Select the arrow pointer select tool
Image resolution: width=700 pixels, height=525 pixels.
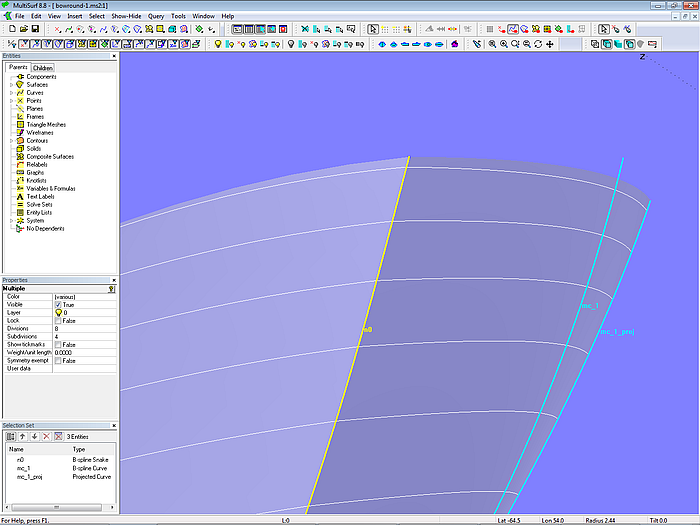(x=373, y=29)
